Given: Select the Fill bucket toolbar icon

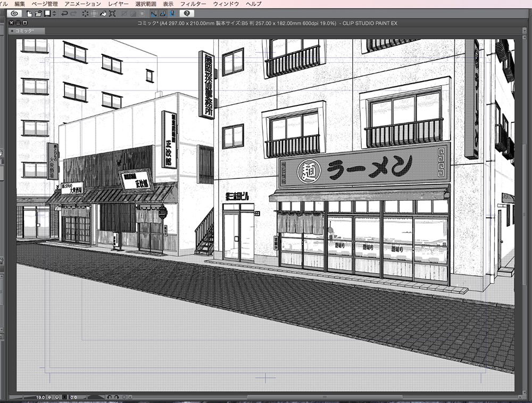Looking at the screenshot, I should (x=104, y=14).
